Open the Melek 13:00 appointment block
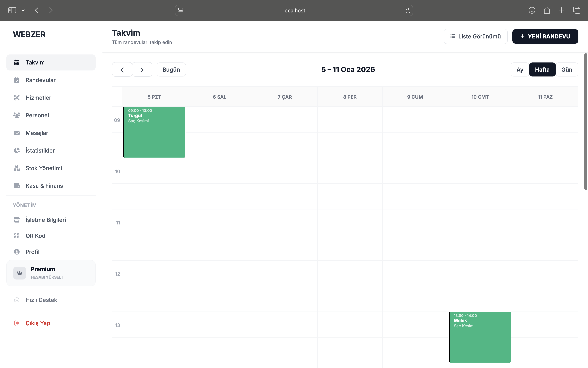The width and height of the screenshot is (588, 368). tap(480, 337)
